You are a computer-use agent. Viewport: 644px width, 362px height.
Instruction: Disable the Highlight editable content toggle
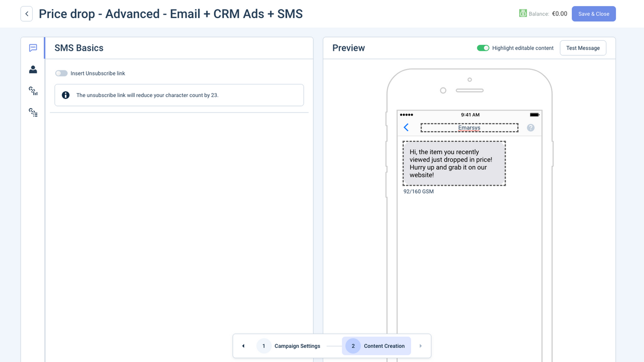click(483, 48)
